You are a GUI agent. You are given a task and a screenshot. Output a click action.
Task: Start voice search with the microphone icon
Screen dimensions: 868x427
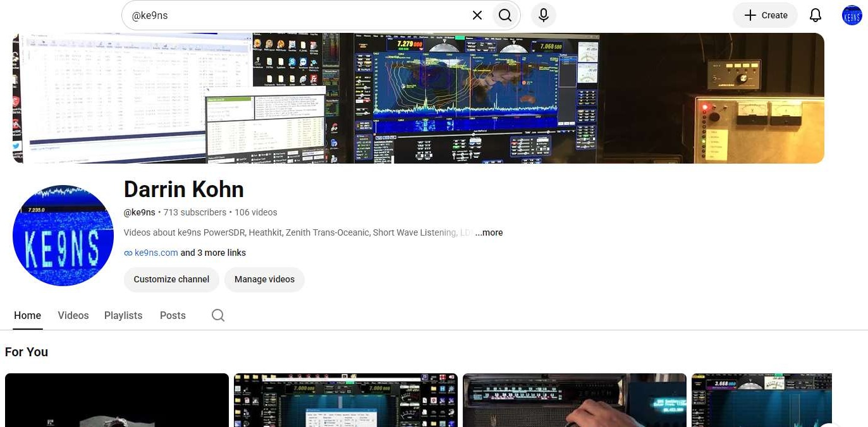pyautogui.click(x=544, y=15)
